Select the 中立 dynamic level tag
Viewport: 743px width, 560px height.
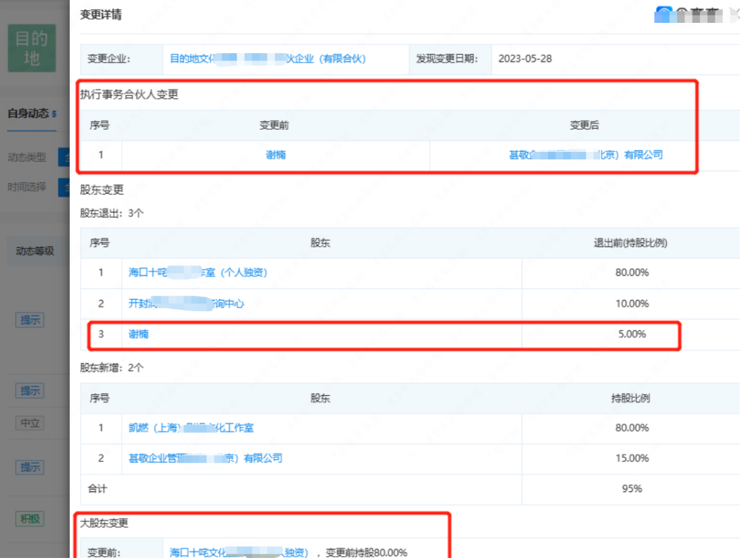29,423
